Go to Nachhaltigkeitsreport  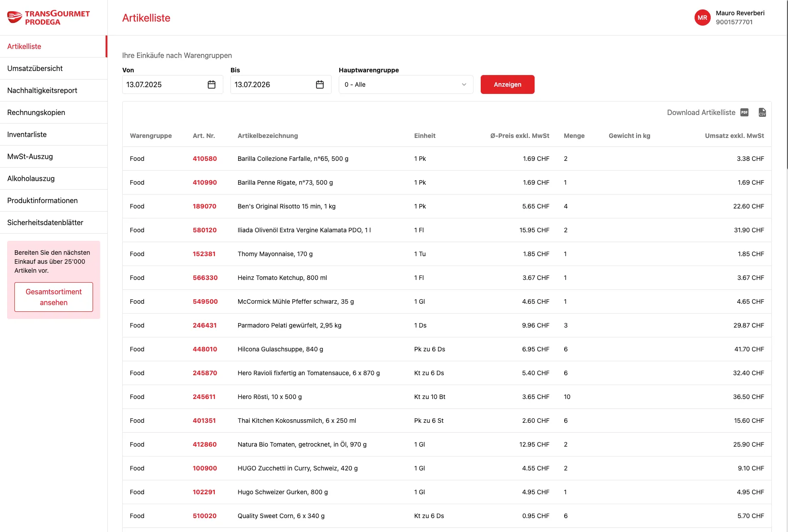tap(53, 90)
